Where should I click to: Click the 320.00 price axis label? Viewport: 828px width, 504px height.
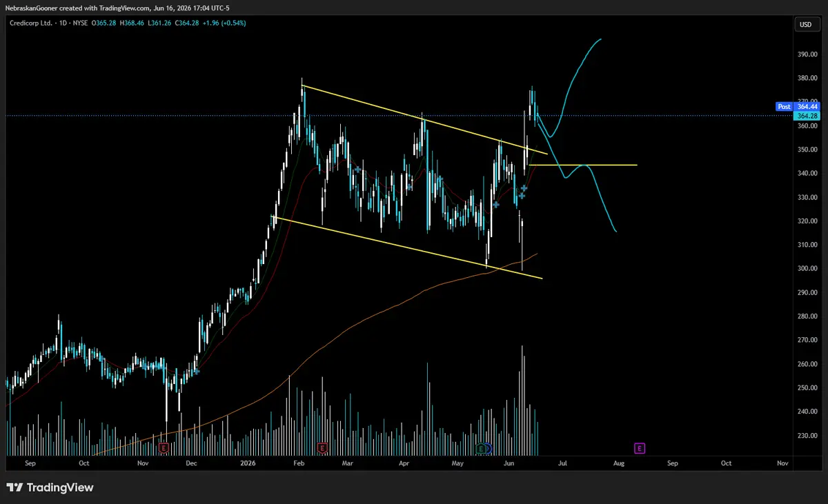807,221
